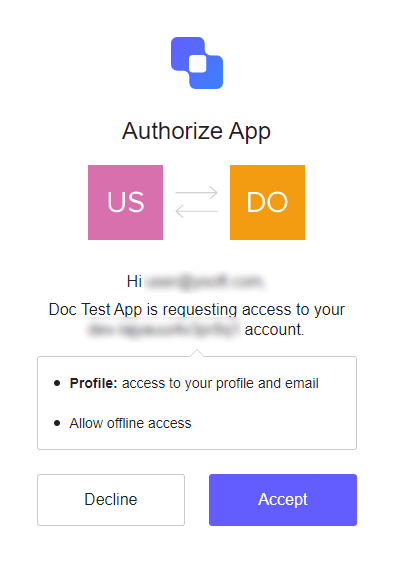Image resolution: width=393 pixels, height=565 pixels.
Task: Click the Hi greeting text
Action: 134,281
